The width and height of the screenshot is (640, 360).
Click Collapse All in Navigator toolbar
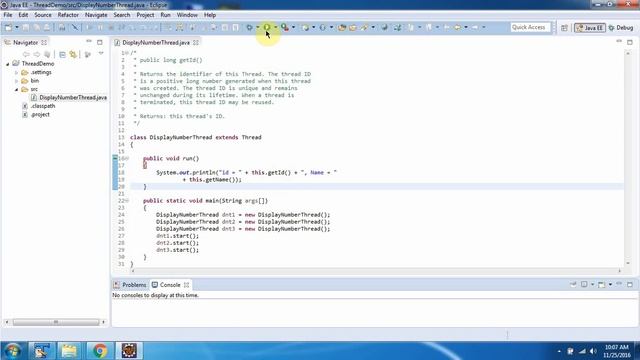[62, 54]
